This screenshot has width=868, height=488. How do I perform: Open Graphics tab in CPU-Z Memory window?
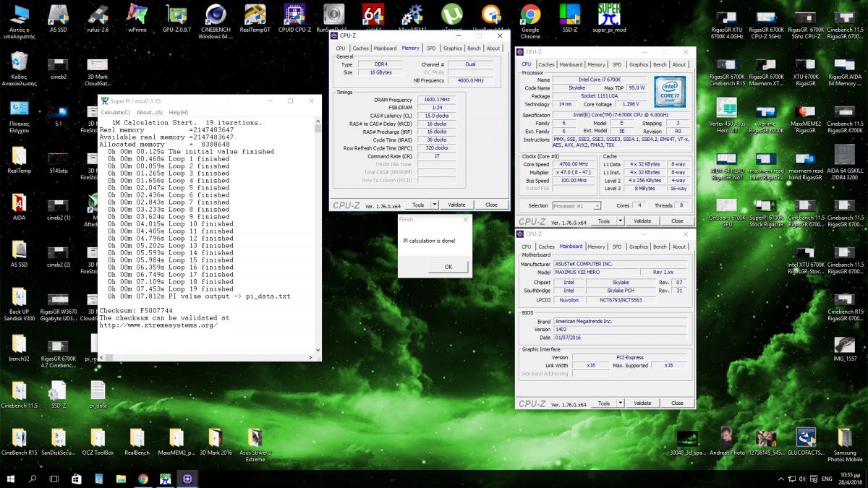tap(453, 48)
